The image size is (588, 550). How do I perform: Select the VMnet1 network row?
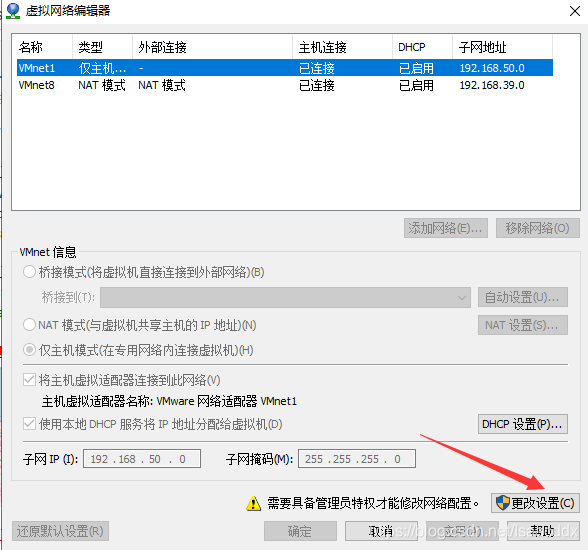click(285, 68)
